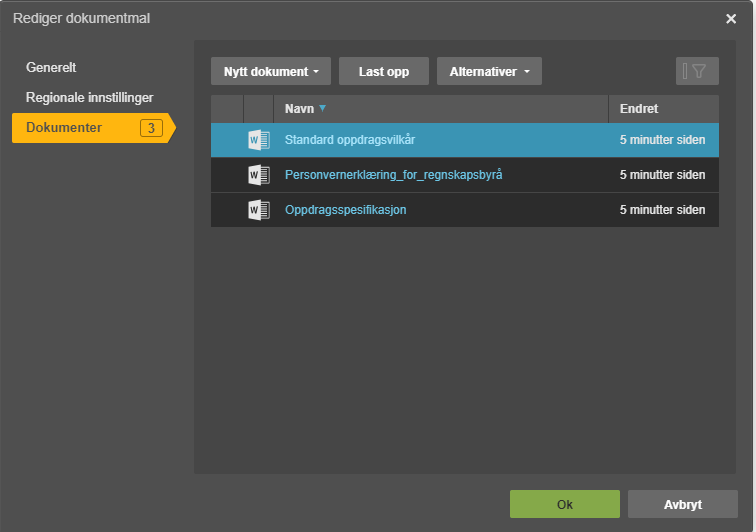The width and height of the screenshot is (756, 532).
Task: Open the filter funnel icon
Action: (x=697, y=71)
